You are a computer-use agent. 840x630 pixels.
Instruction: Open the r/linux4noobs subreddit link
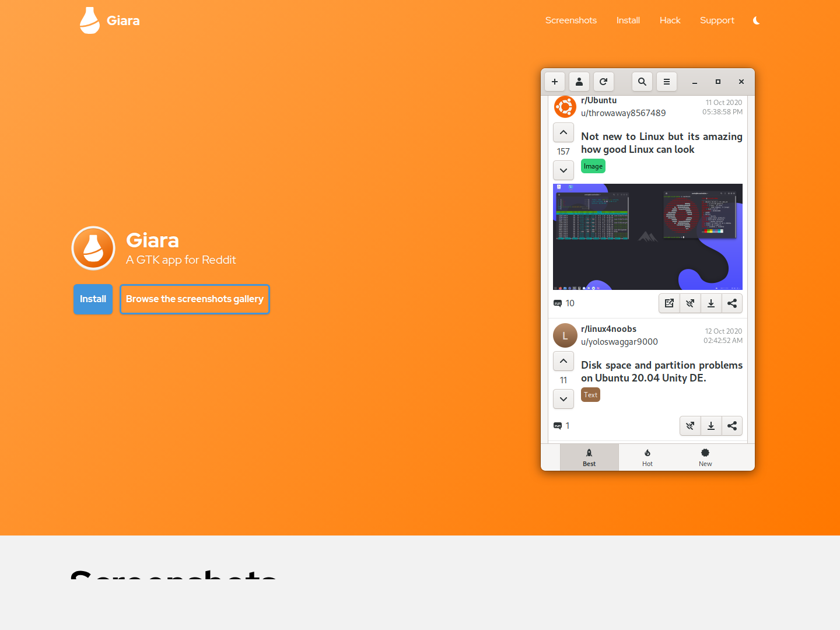(608, 329)
